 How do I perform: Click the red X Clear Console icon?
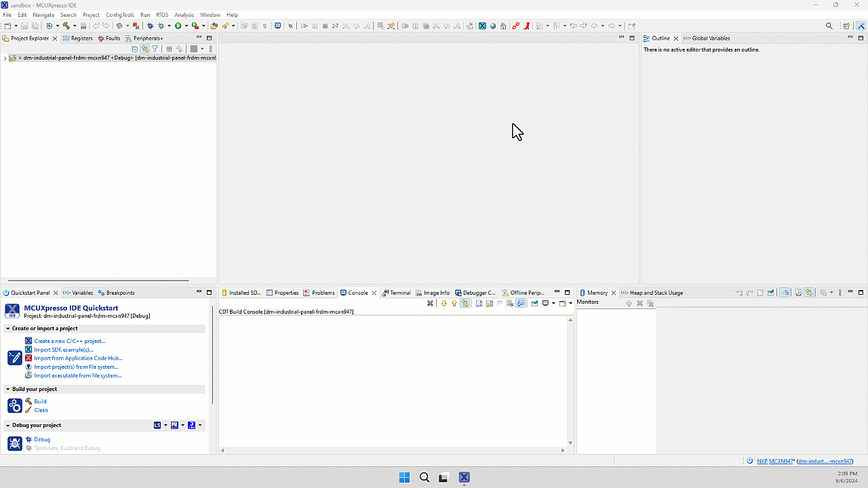(x=430, y=303)
